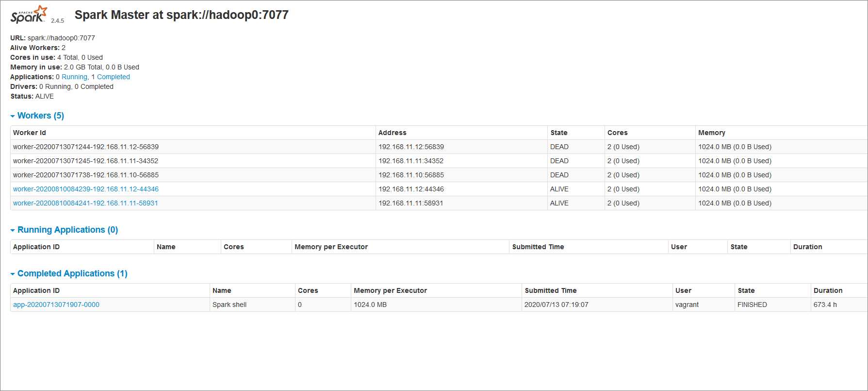Click the Spark Master at spark://hadoop0:7077 heading
Image resolution: width=868 pixels, height=391 pixels.
(181, 15)
